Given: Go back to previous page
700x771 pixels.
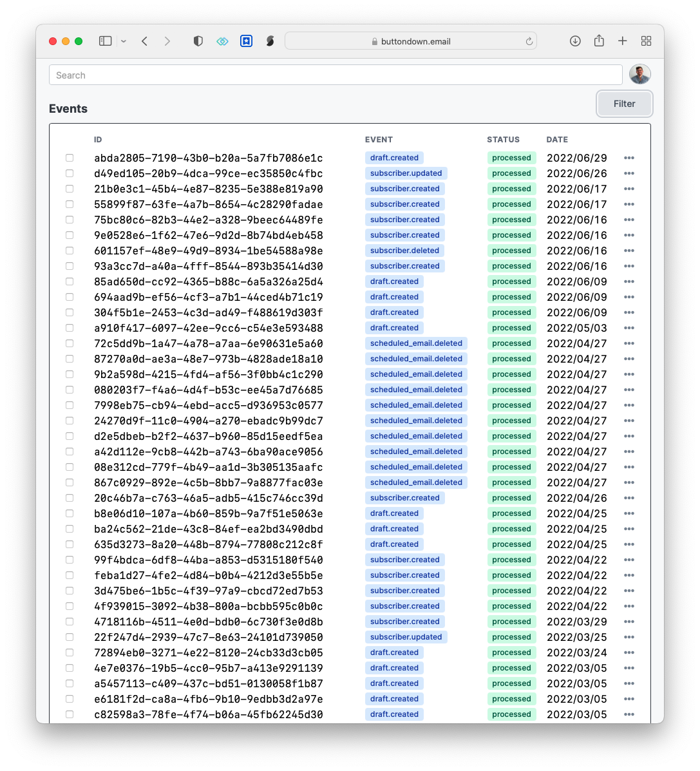Looking at the screenshot, I should pos(145,41).
